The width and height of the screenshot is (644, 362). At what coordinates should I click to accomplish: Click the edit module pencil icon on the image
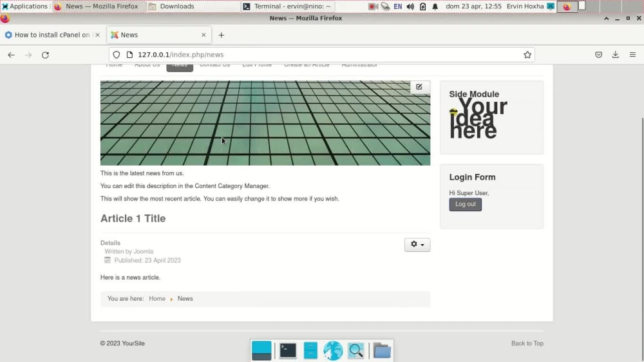(419, 87)
